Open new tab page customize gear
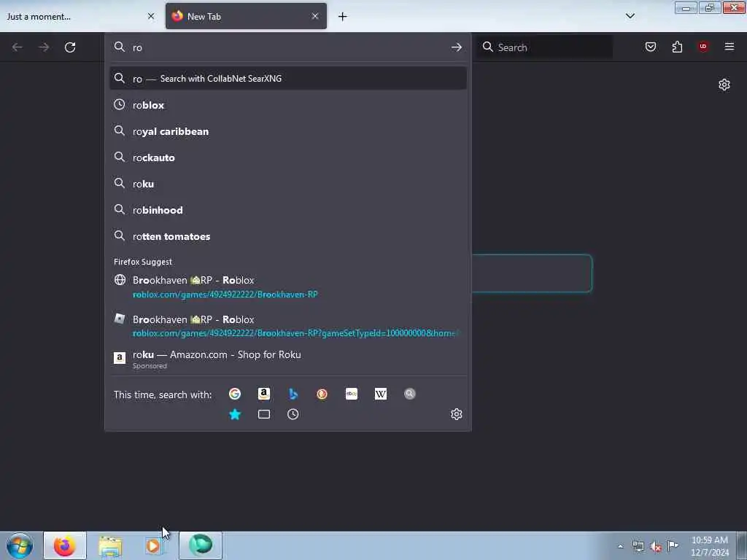Screen dimensions: 747x560 (724, 85)
